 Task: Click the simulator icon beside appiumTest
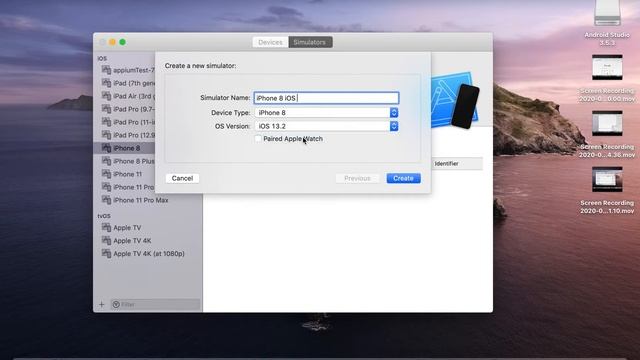pos(106,70)
